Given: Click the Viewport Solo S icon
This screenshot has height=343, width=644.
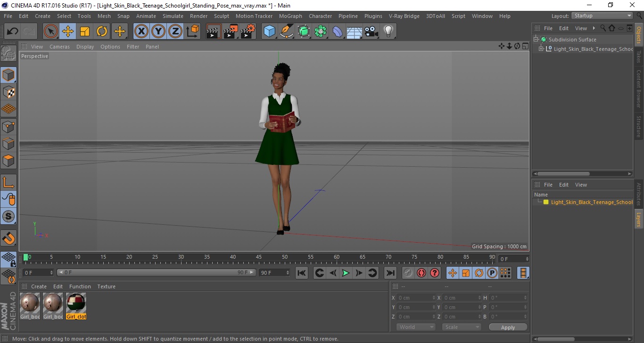Looking at the screenshot, I should [x=8, y=216].
